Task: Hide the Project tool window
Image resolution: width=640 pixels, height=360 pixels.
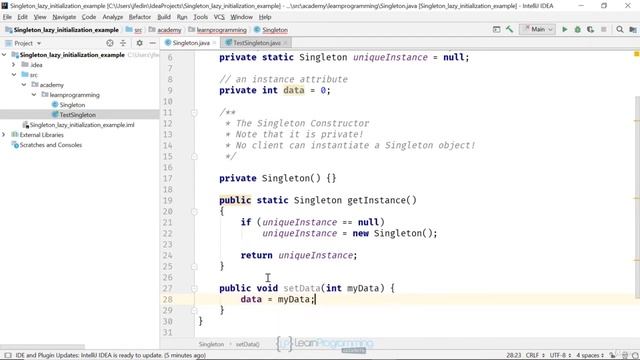Action: (x=152, y=43)
